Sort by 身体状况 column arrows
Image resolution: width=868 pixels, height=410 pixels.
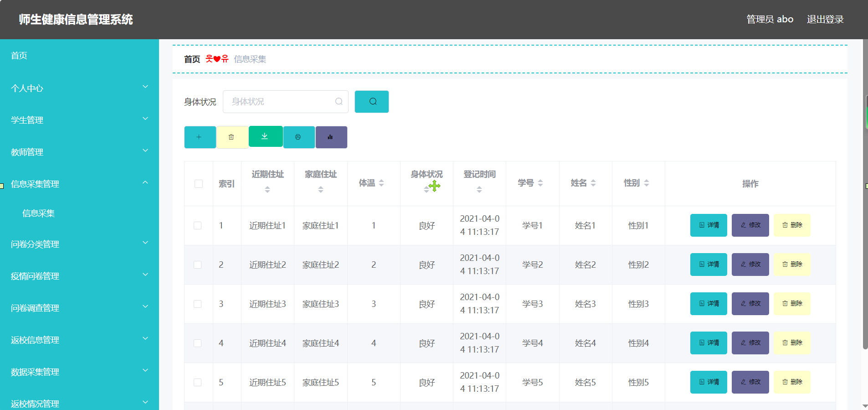(426, 189)
